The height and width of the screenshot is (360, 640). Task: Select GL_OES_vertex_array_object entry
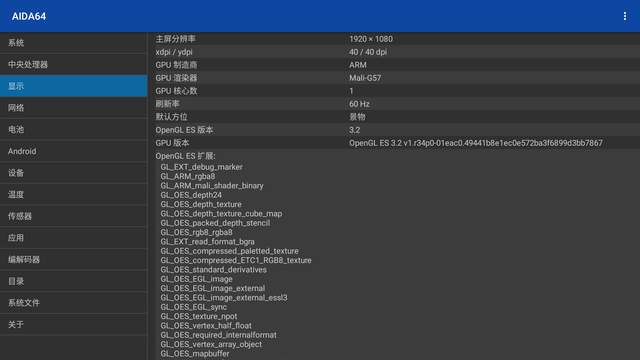(x=211, y=344)
